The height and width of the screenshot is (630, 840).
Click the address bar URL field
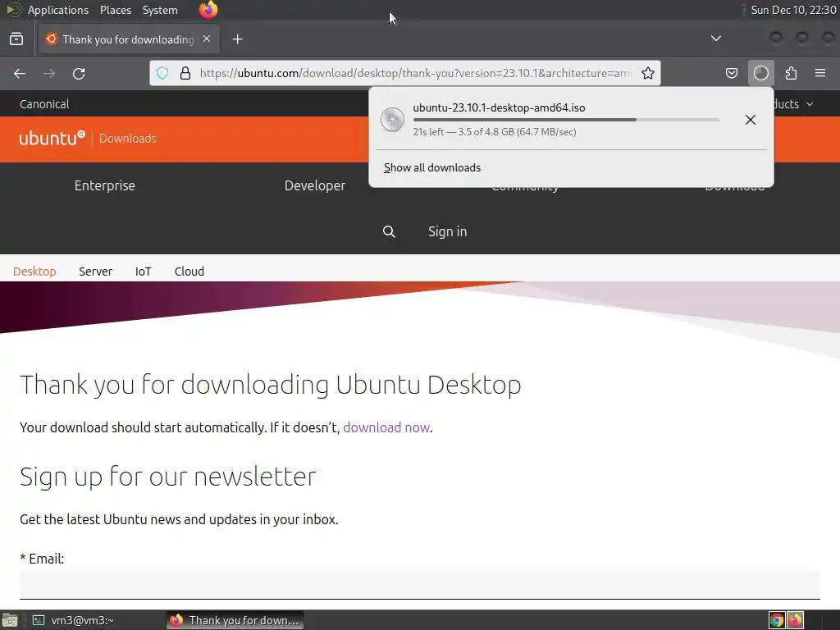(416, 73)
